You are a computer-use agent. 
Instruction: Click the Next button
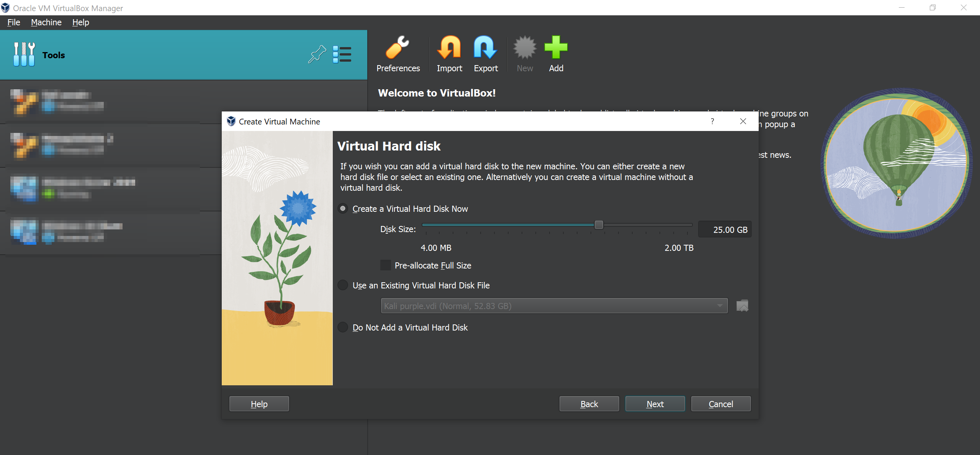pos(655,404)
